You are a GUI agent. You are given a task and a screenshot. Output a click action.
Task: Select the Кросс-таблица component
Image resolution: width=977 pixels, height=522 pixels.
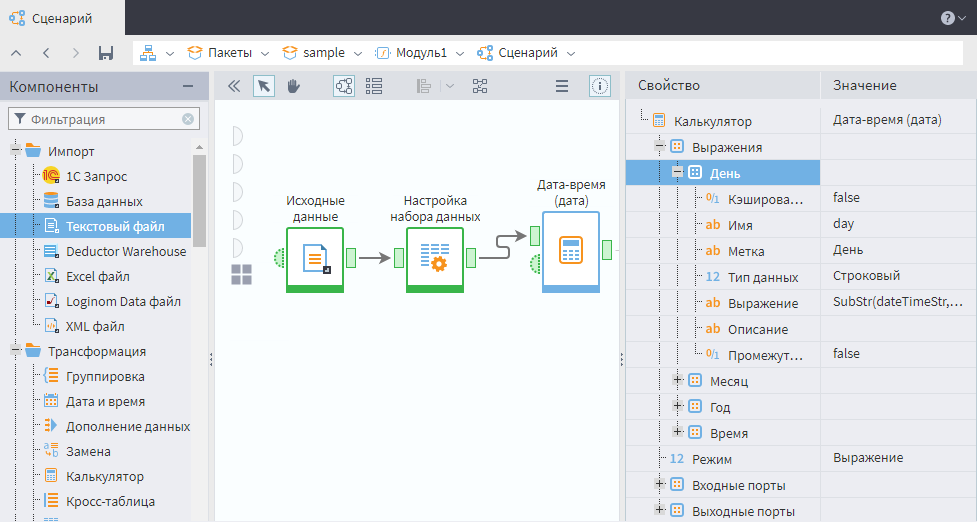point(110,501)
